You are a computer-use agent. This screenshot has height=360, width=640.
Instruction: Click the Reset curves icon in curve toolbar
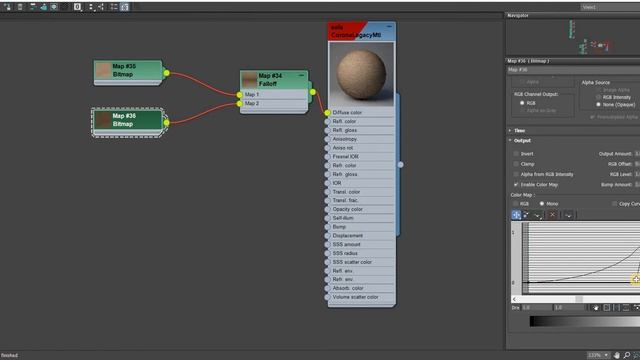pos(568,215)
